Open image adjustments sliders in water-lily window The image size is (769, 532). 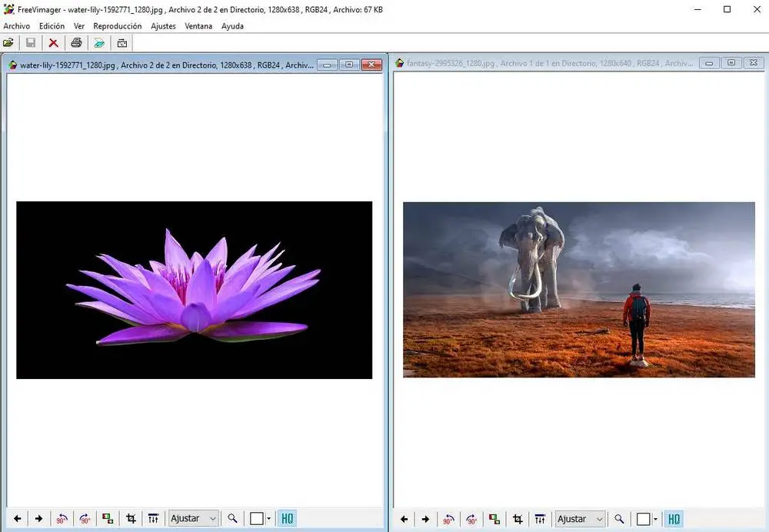pos(154,518)
